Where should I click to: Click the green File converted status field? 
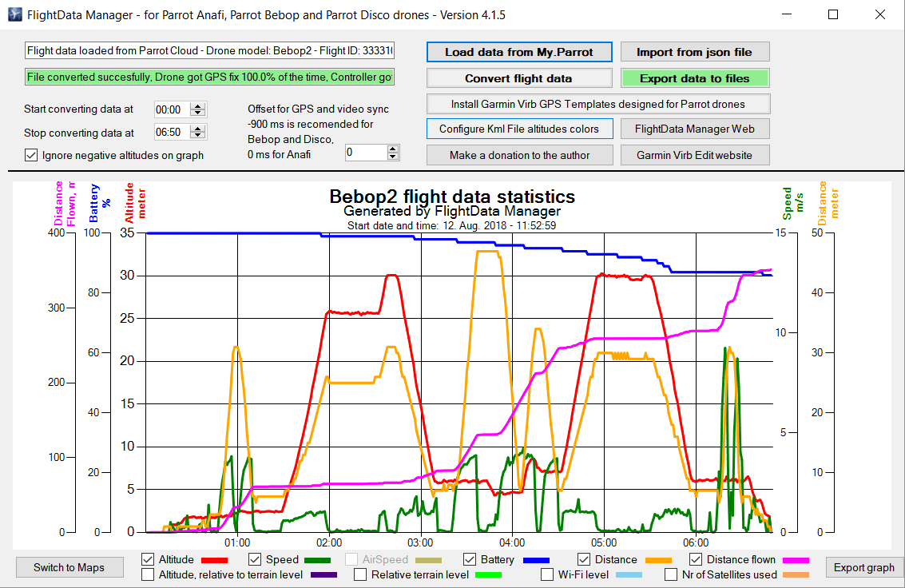209,77
